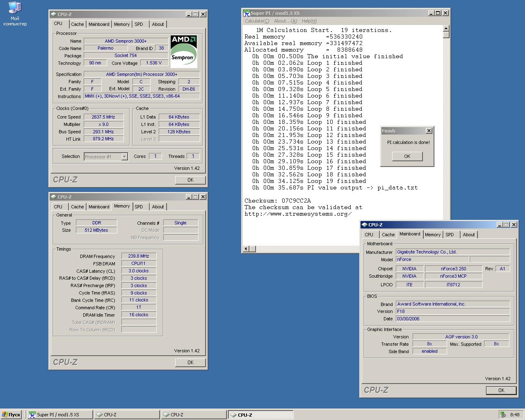The image size is (525, 420).
Task: Activate the third CPU-Z taskbar button
Action: point(260,415)
